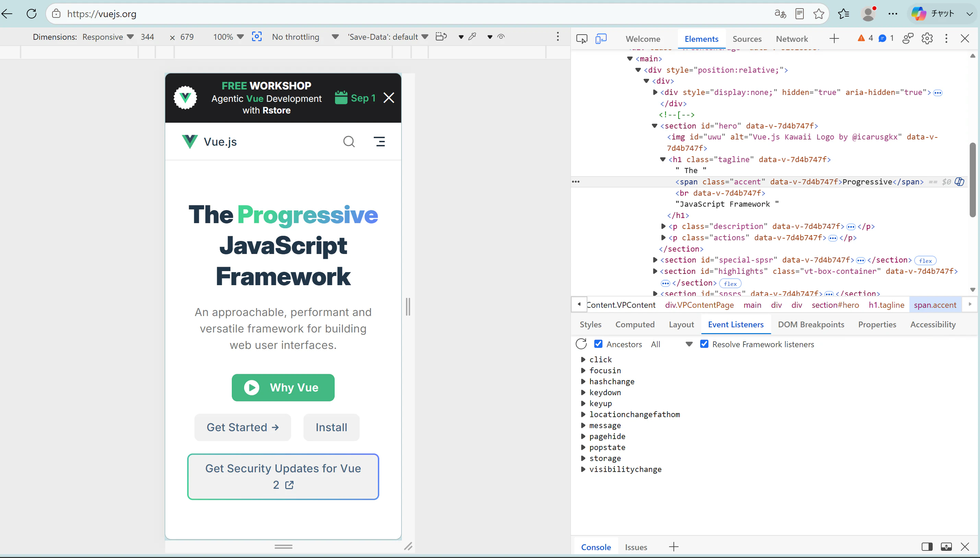Screen dimensions: 980x558
Task: Open the No throttling dropdown
Action: [x=305, y=37]
